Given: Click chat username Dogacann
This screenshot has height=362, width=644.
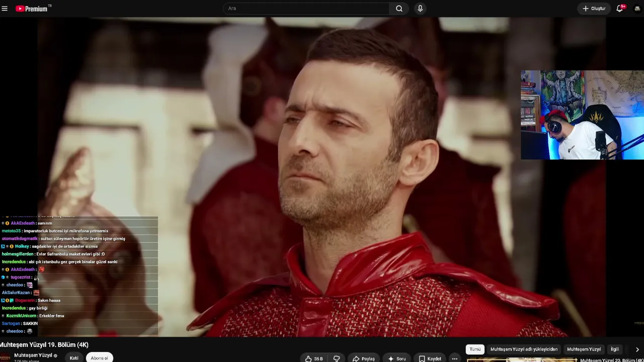Looking at the screenshot, I should [x=25, y=300].
